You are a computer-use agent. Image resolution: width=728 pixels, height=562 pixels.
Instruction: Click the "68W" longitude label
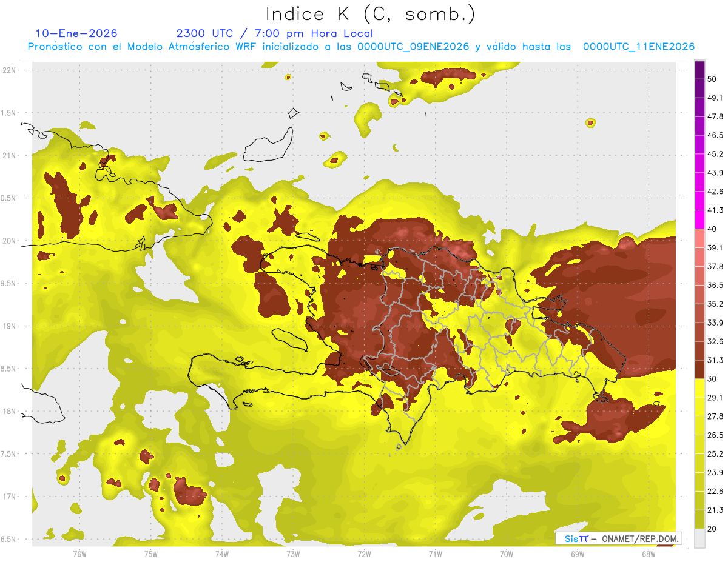(x=649, y=554)
